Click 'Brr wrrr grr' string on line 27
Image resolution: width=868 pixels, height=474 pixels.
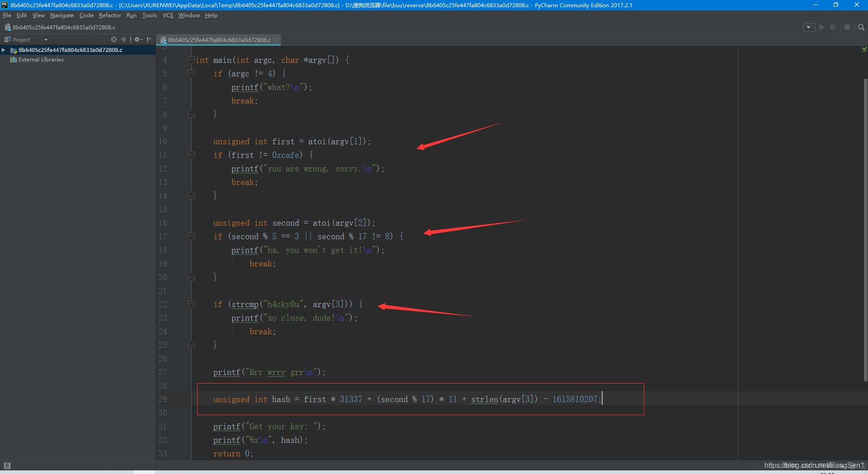pyautogui.click(x=281, y=372)
